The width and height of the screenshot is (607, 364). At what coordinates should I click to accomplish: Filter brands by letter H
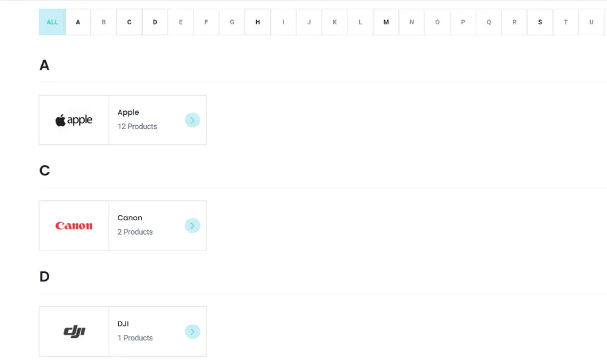[x=257, y=22]
